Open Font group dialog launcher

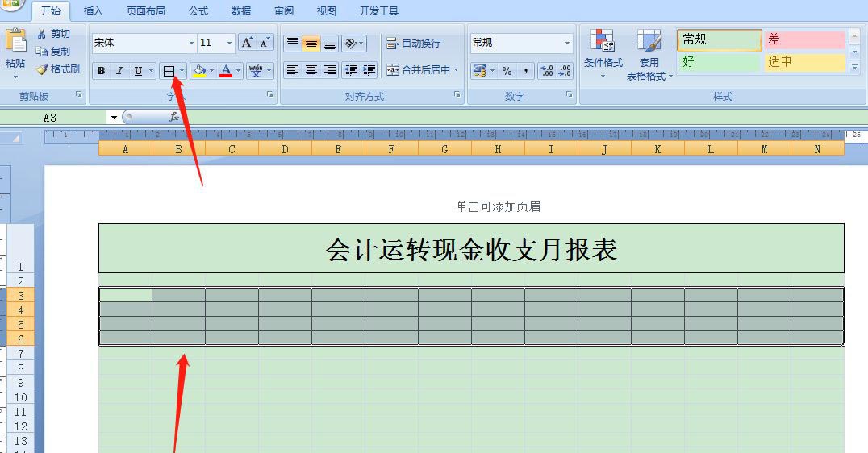click(270, 94)
